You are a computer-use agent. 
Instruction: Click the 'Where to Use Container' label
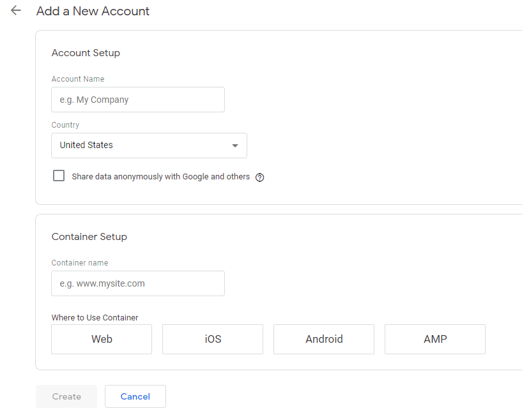[x=95, y=317]
